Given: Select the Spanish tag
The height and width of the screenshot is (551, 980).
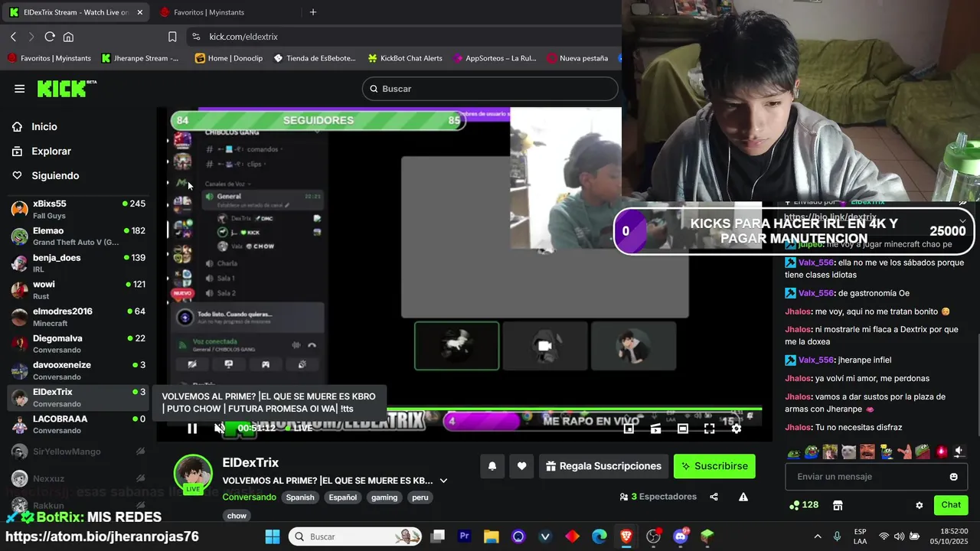Looking at the screenshot, I should pyautogui.click(x=300, y=497).
